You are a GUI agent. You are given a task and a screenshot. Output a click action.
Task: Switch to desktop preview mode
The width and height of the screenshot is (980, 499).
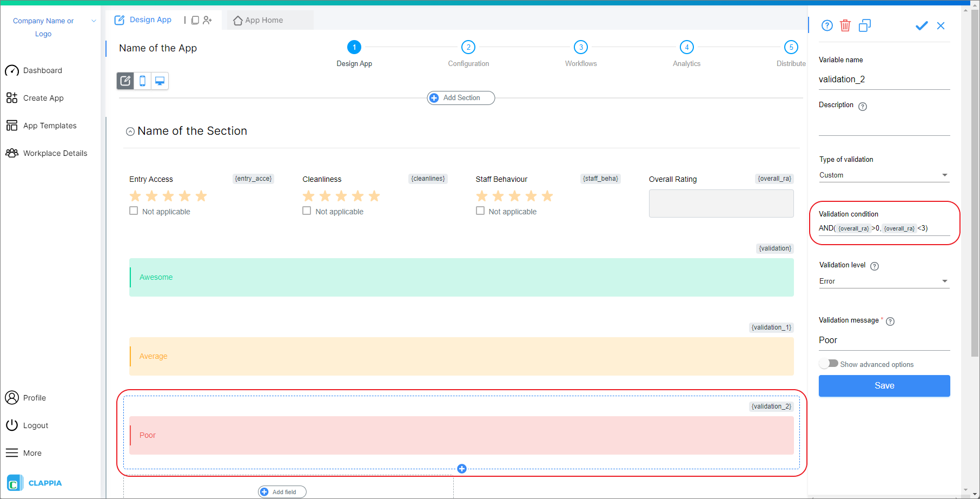[x=159, y=81]
